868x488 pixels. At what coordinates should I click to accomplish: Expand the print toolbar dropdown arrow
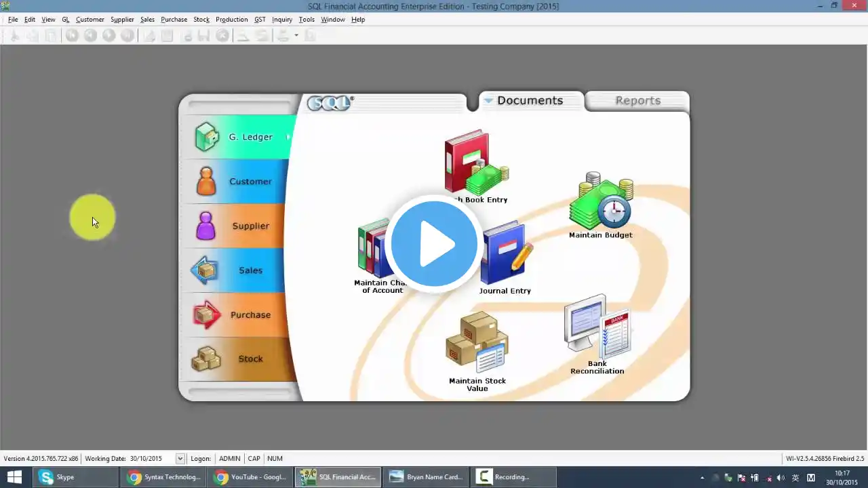296,35
